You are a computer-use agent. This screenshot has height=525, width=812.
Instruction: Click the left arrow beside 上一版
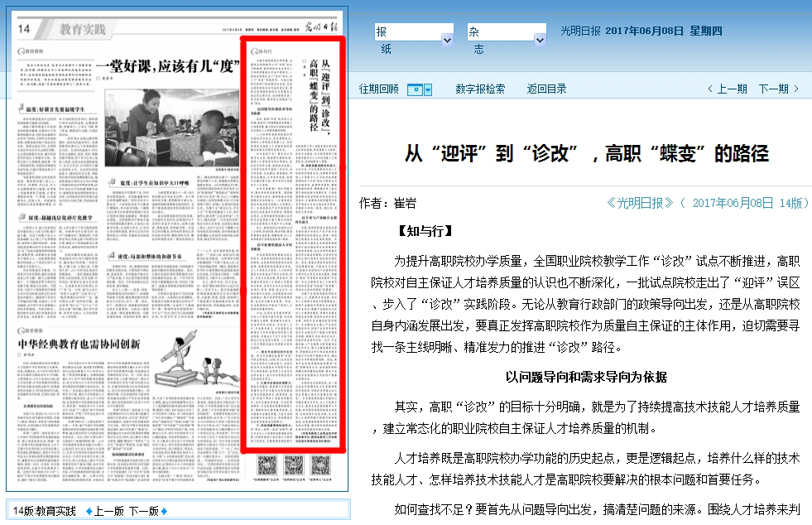(x=89, y=511)
